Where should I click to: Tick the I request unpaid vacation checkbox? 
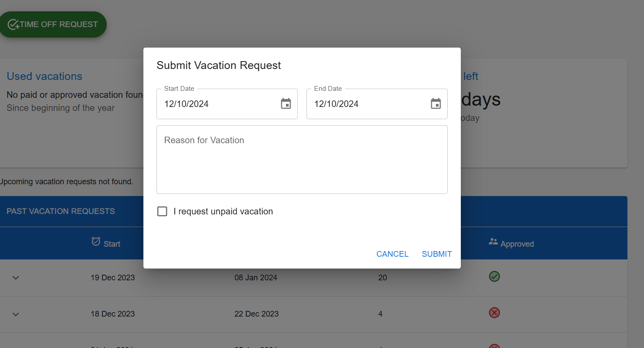tap(162, 211)
